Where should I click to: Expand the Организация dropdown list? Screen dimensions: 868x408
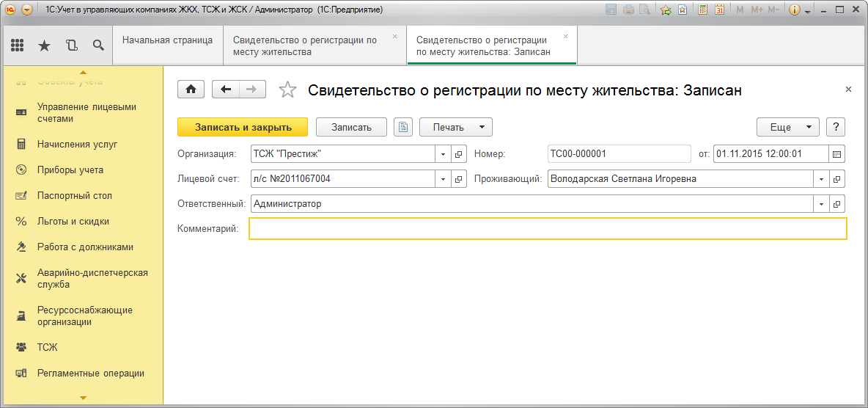pos(444,154)
